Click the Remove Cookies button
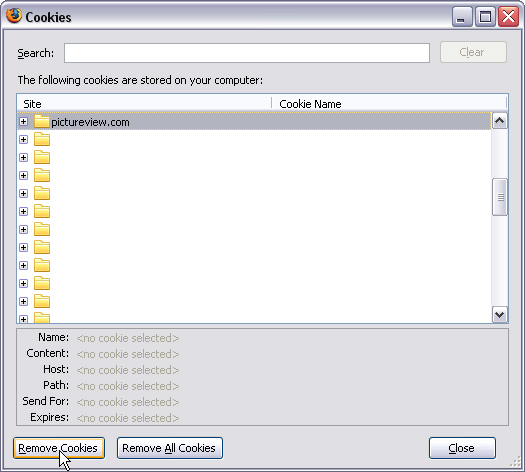The width and height of the screenshot is (525, 472). click(59, 448)
